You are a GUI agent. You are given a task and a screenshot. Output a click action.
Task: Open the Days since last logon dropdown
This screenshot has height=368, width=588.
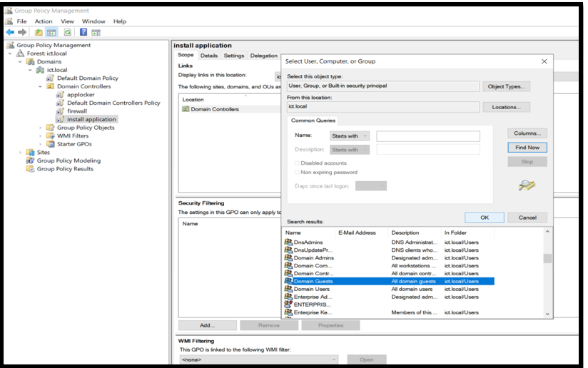coord(371,186)
